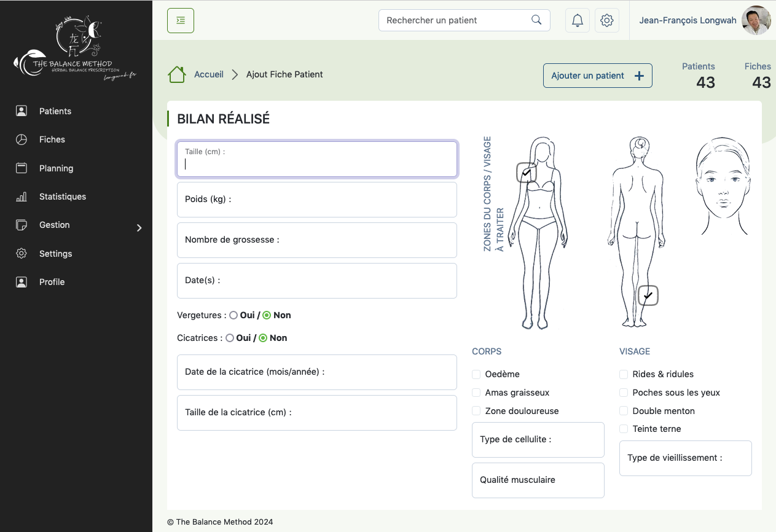
Task: Click the Ajouter un patient button
Action: pos(597,76)
